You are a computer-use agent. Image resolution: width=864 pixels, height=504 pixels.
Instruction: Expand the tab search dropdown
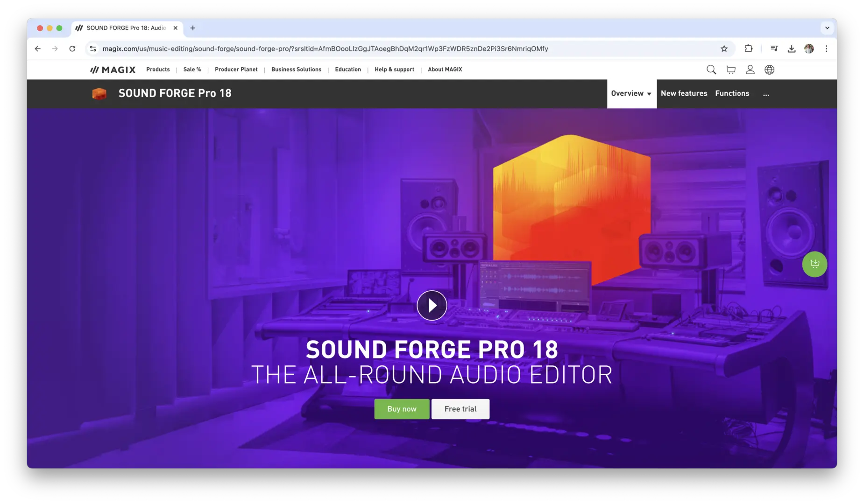[x=827, y=28]
